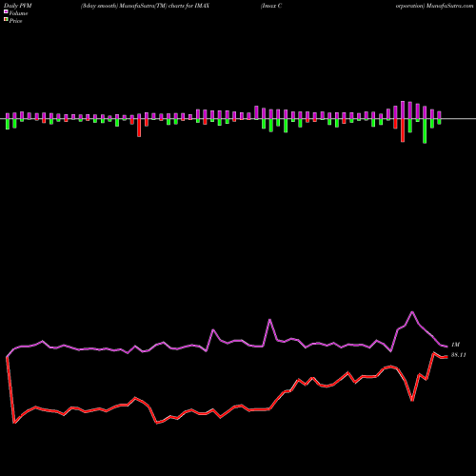Click the Volume legend color swatch

click(x=6, y=11)
